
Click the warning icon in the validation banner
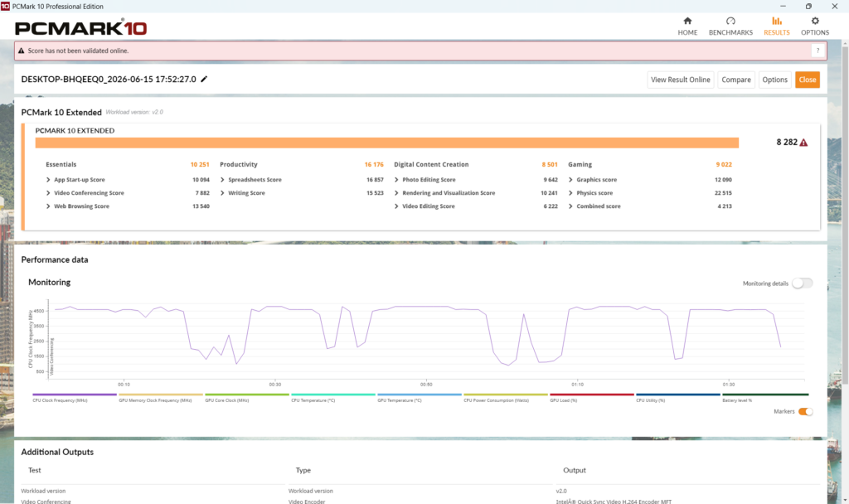pyautogui.click(x=22, y=51)
